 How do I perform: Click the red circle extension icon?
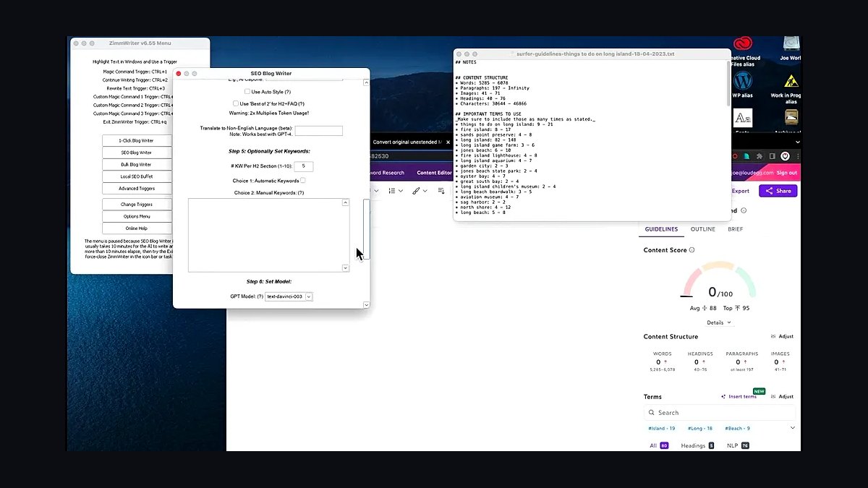click(736, 155)
